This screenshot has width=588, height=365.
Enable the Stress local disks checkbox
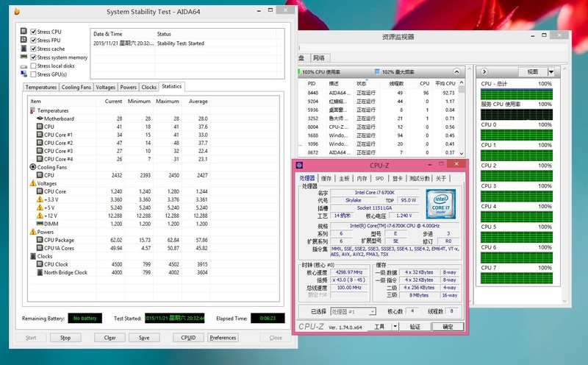[33, 66]
